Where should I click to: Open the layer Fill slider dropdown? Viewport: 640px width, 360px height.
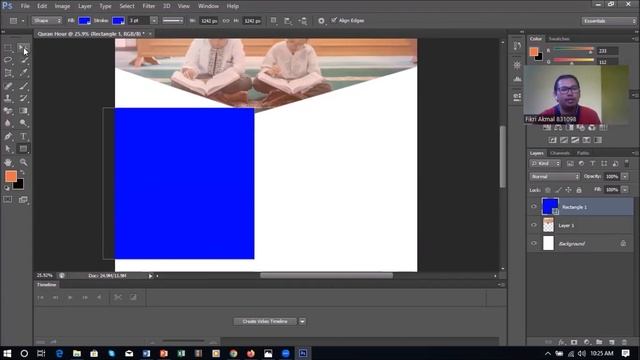click(625, 190)
